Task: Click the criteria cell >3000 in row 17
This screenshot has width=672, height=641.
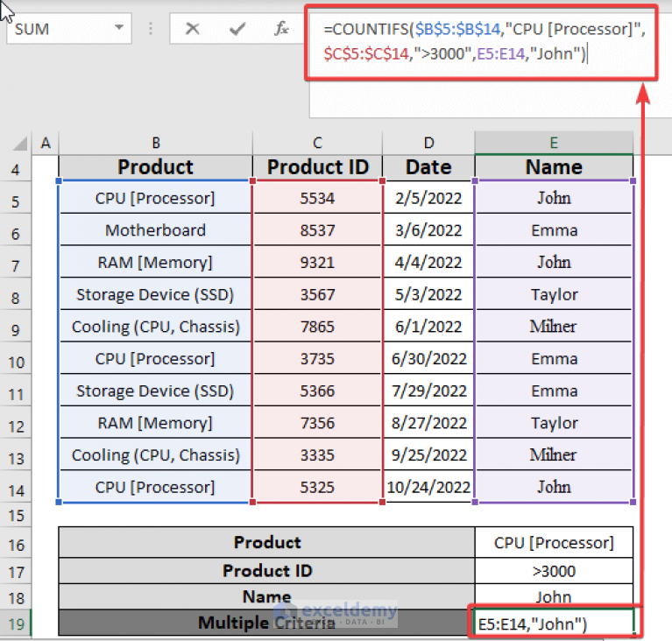Action: tap(554, 571)
